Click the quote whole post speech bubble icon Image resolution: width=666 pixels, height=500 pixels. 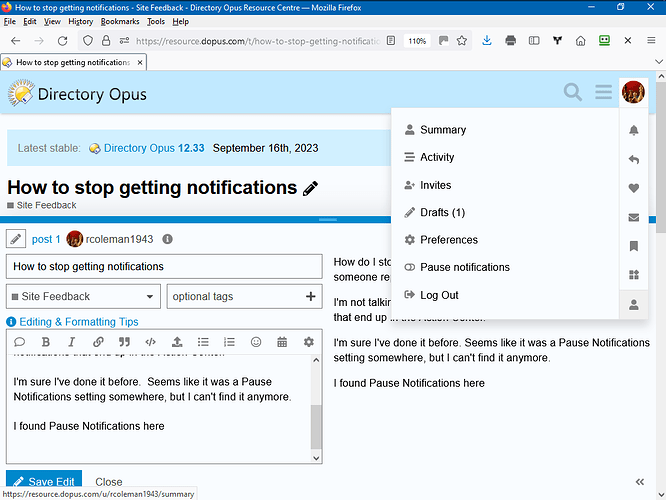(20, 342)
